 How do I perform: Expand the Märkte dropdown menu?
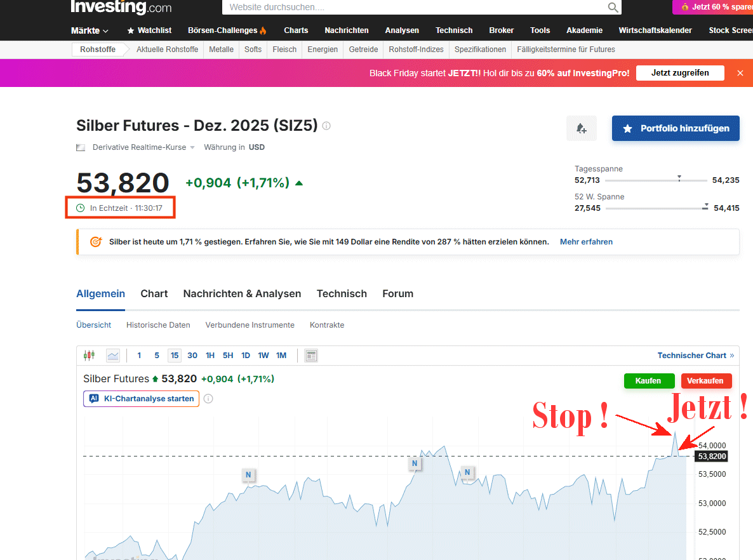click(x=90, y=30)
